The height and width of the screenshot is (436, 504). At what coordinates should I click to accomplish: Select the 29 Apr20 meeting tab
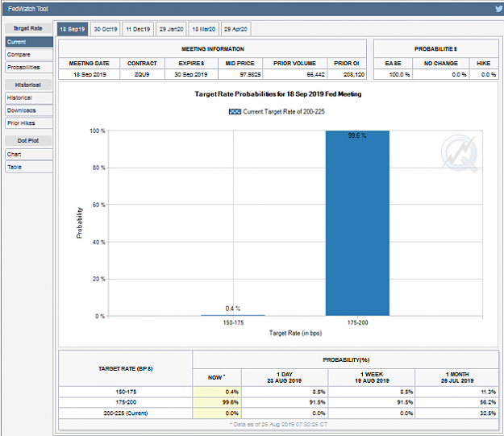tap(235, 29)
